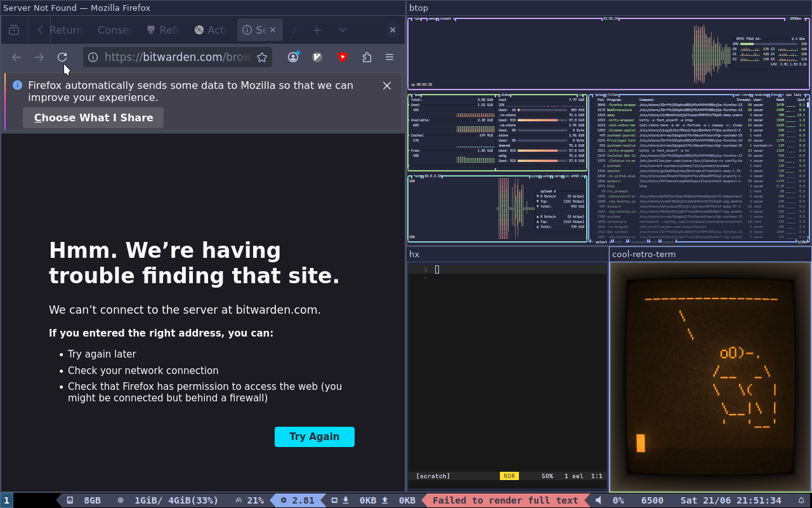Toggle sync option in btop net box
Image resolution: width=812 pixels, height=508 pixels.
tap(535, 176)
